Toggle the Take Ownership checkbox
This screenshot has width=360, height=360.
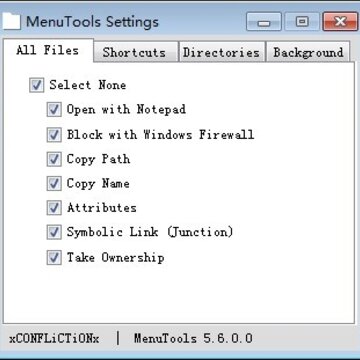tap(54, 258)
